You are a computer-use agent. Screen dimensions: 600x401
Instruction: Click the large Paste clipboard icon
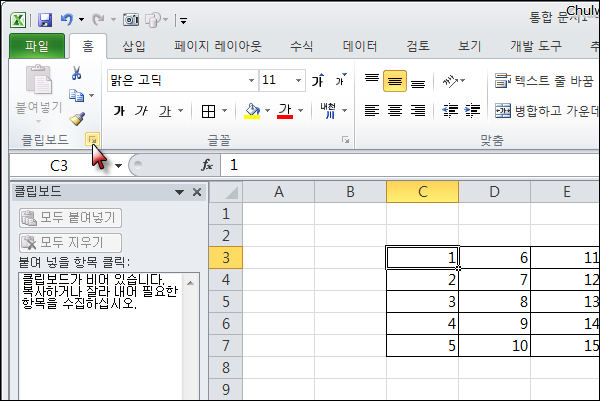[x=39, y=79]
